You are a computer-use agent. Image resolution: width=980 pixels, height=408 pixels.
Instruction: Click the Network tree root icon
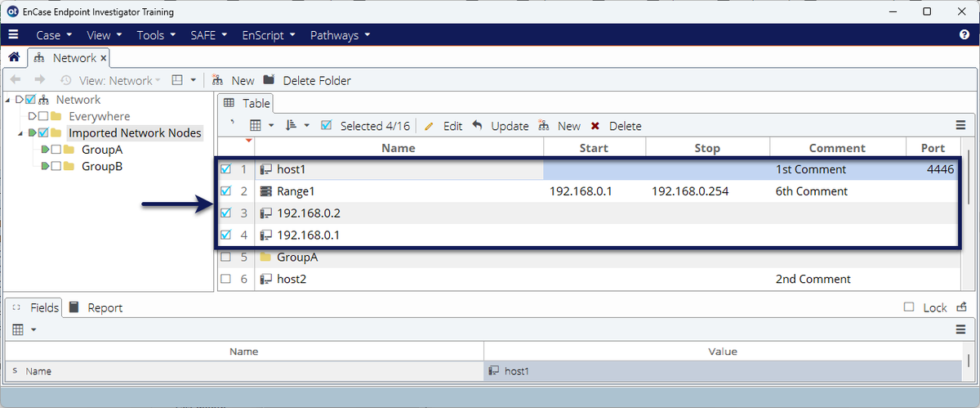click(x=43, y=100)
